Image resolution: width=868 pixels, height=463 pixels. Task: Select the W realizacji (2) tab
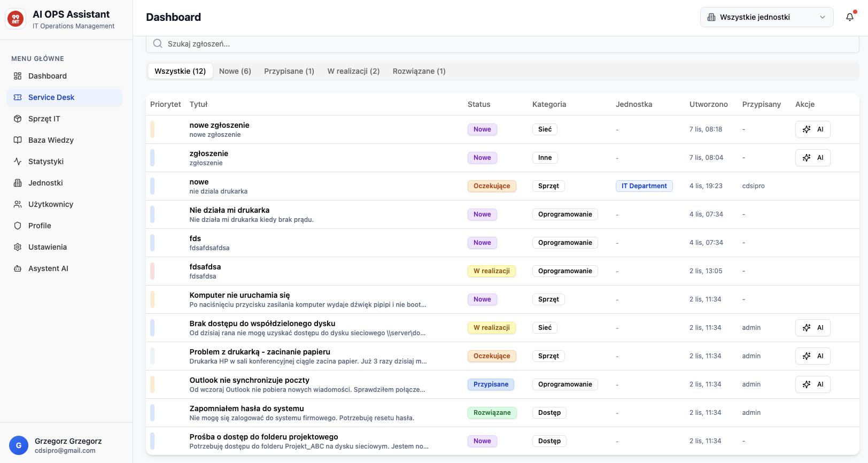coord(353,71)
